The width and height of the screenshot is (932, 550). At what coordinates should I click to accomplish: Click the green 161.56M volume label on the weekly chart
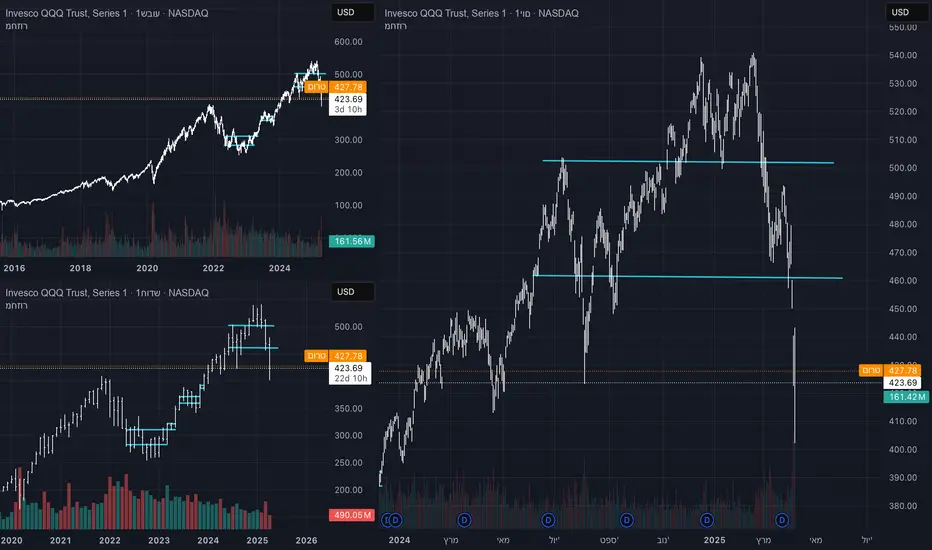click(x=349, y=241)
